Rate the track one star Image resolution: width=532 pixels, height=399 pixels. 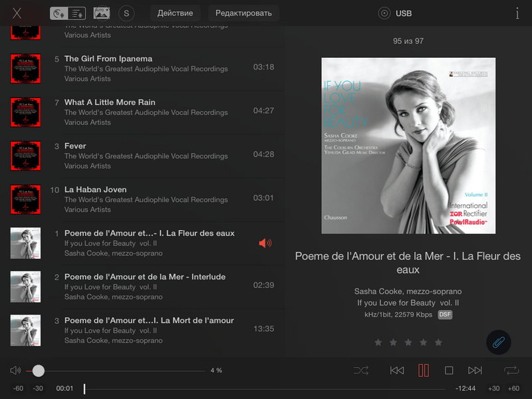click(378, 342)
